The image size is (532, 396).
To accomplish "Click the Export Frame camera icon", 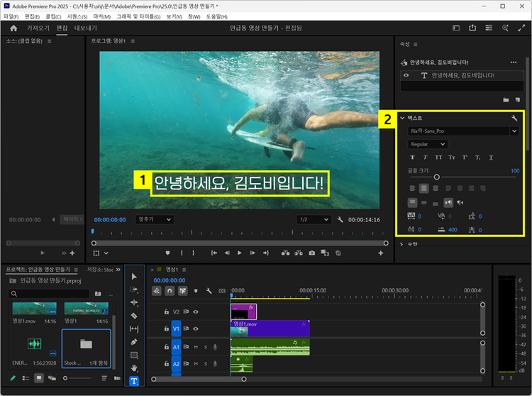I will [311, 253].
